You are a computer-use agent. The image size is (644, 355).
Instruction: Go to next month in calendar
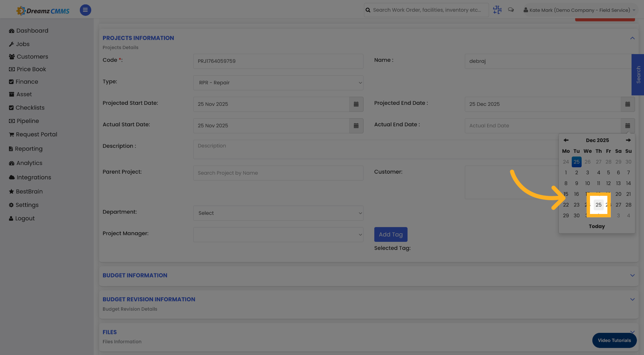pyautogui.click(x=628, y=140)
